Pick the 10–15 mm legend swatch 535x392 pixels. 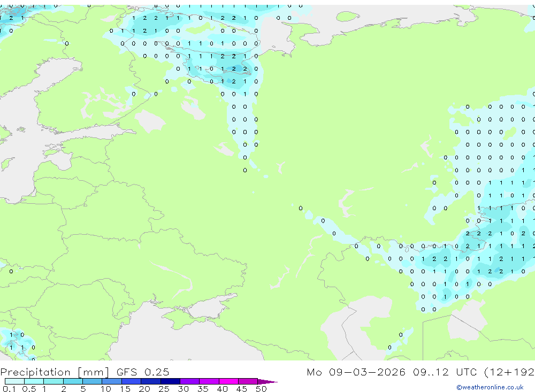pyautogui.click(x=112, y=381)
